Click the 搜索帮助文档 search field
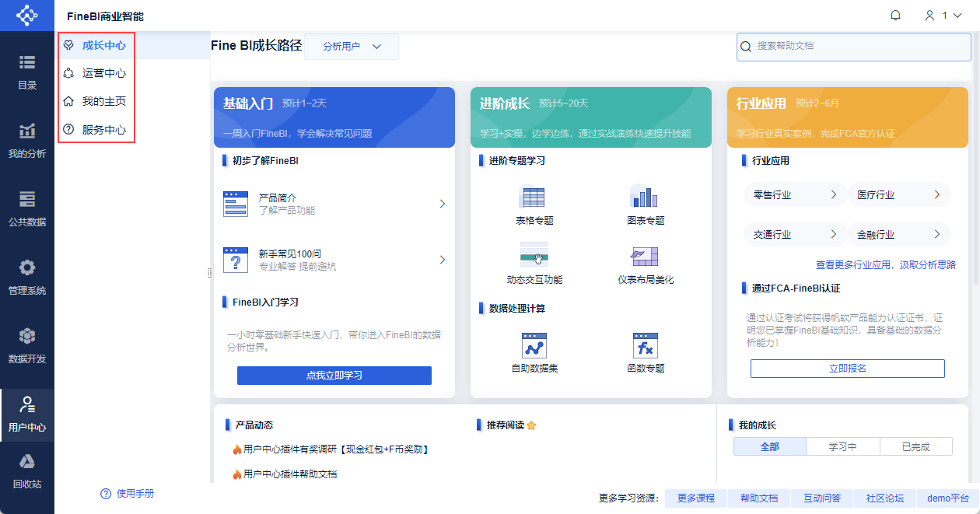 (854, 46)
